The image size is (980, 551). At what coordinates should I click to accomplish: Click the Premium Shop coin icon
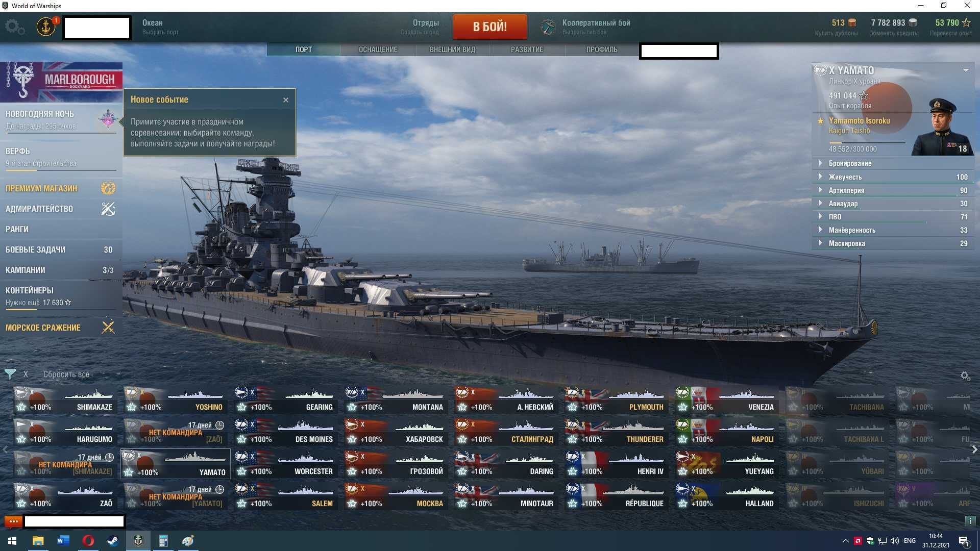(x=108, y=188)
